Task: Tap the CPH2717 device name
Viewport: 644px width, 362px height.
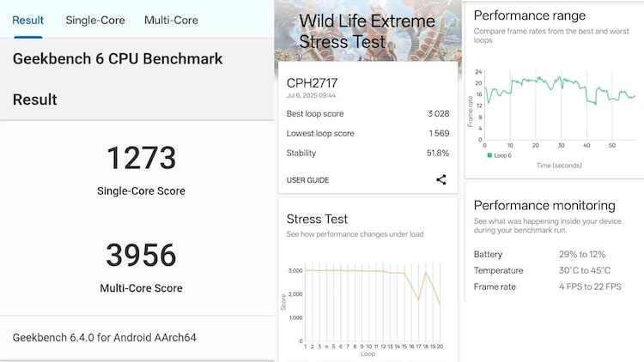Action: [312, 83]
